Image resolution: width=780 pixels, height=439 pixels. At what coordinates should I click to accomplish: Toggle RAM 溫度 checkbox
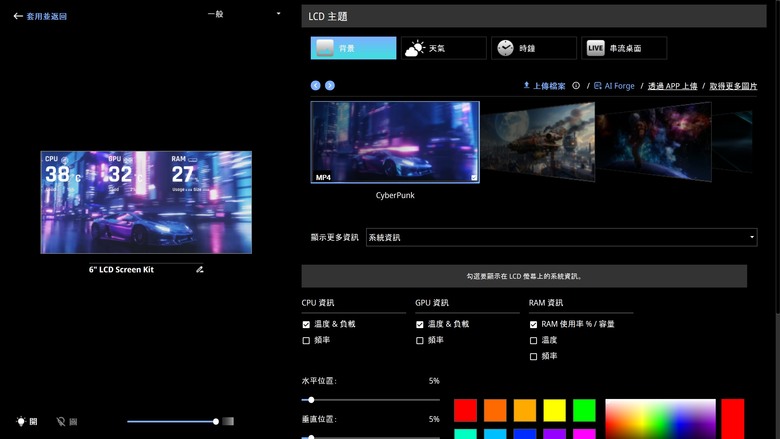[533, 341]
